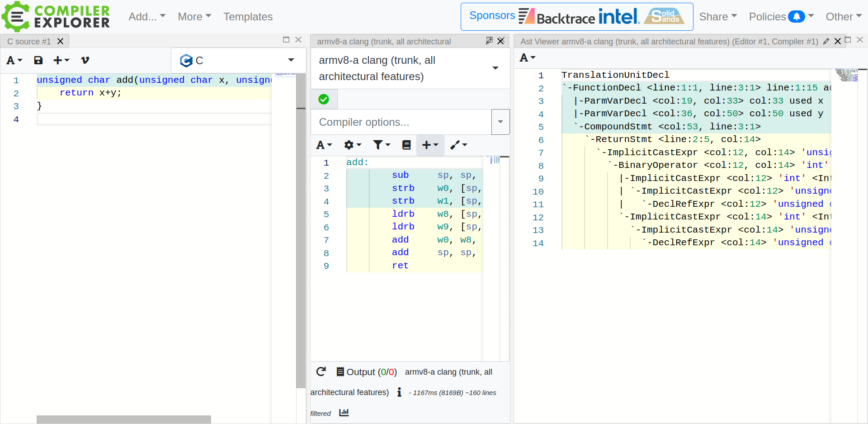This screenshot has width=868, height=424.
Task: Show compiler info icon details
Action: [x=399, y=392]
